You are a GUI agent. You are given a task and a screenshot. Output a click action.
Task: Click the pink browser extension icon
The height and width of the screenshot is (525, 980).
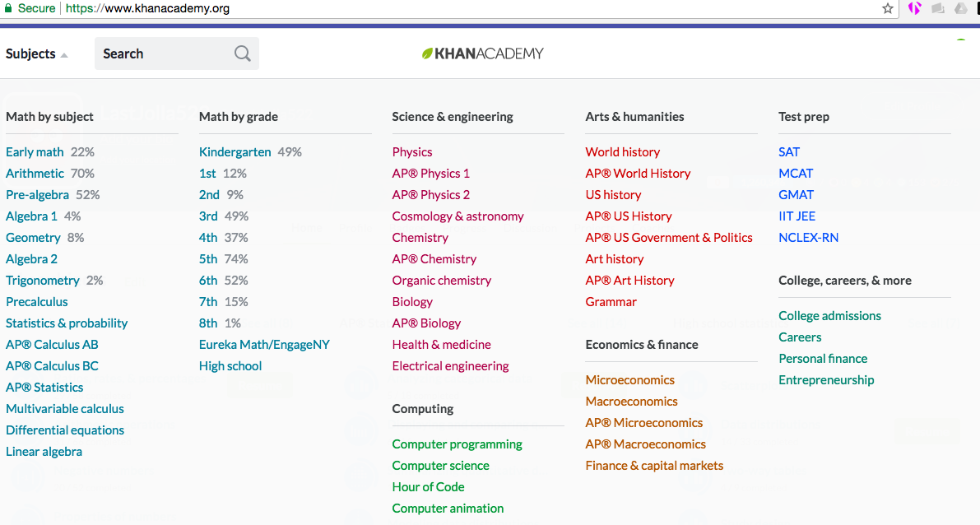pos(914,8)
